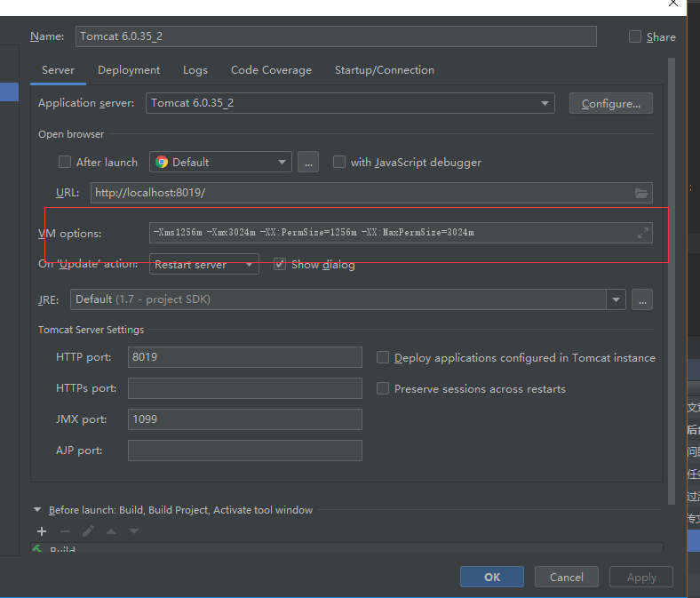700x598 pixels.
Task: Click the URL field showing localhost:8019
Action: [x=371, y=193]
